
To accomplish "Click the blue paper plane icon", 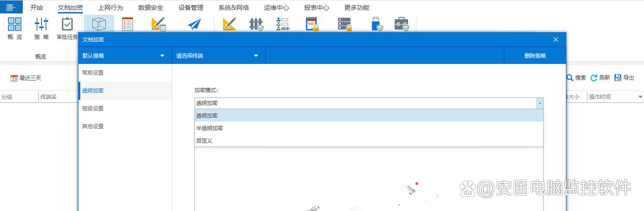I will (x=194, y=24).
